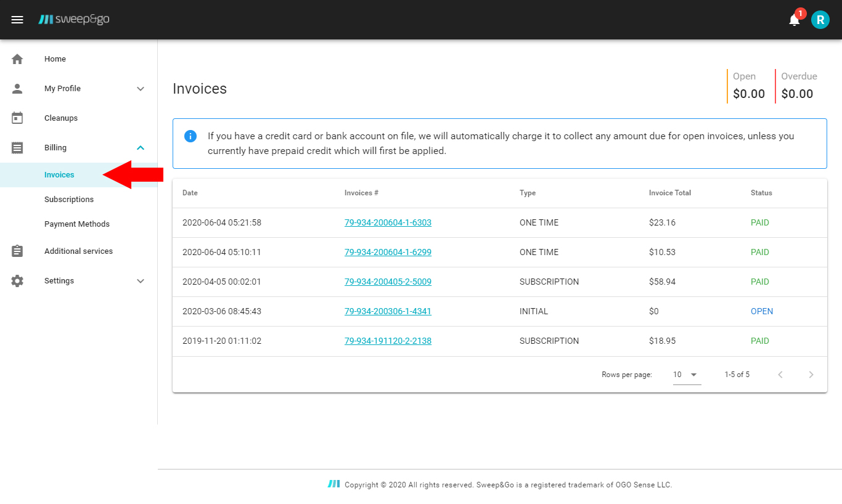Open Payment Methods under Billing
This screenshot has height=504, width=842.
[x=77, y=224]
